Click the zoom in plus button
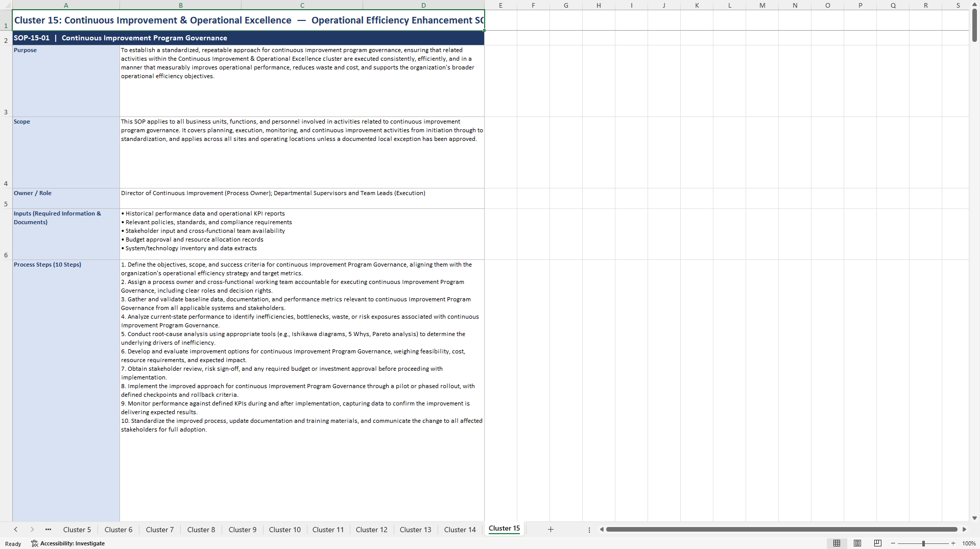Image resolution: width=980 pixels, height=549 pixels. click(953, 543)
